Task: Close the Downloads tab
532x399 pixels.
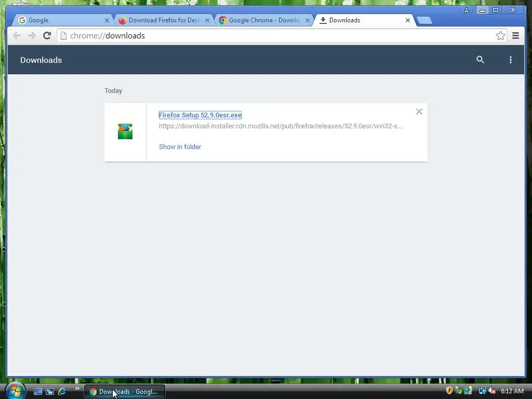Action: pyautogui.click(x=408, y=20)
